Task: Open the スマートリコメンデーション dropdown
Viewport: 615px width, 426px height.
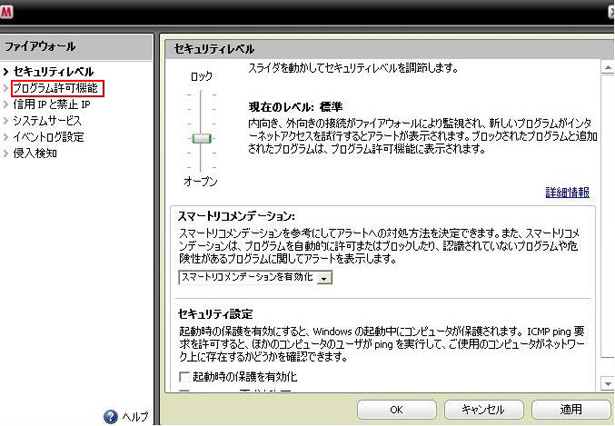Action: (x=325, y=278)
